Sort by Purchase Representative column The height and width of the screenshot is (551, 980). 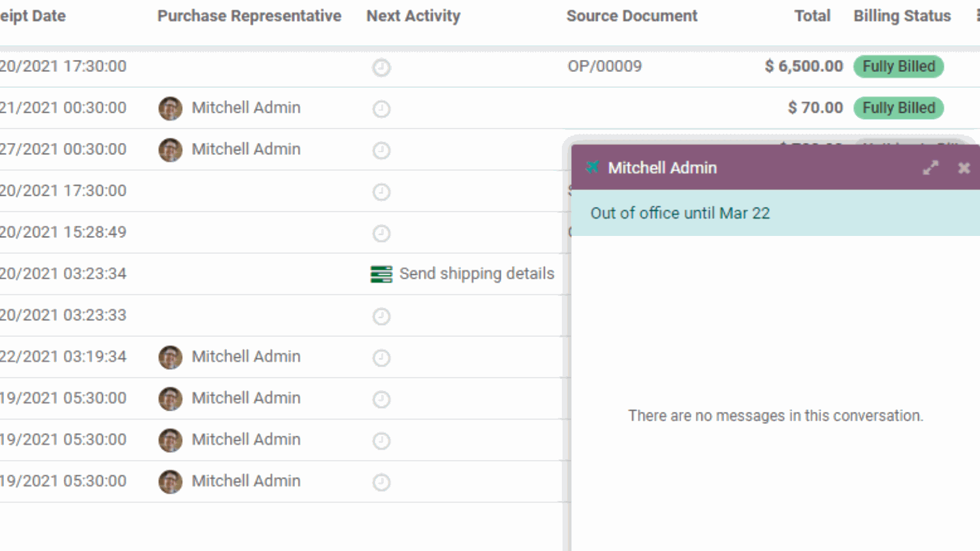(249, 16)
